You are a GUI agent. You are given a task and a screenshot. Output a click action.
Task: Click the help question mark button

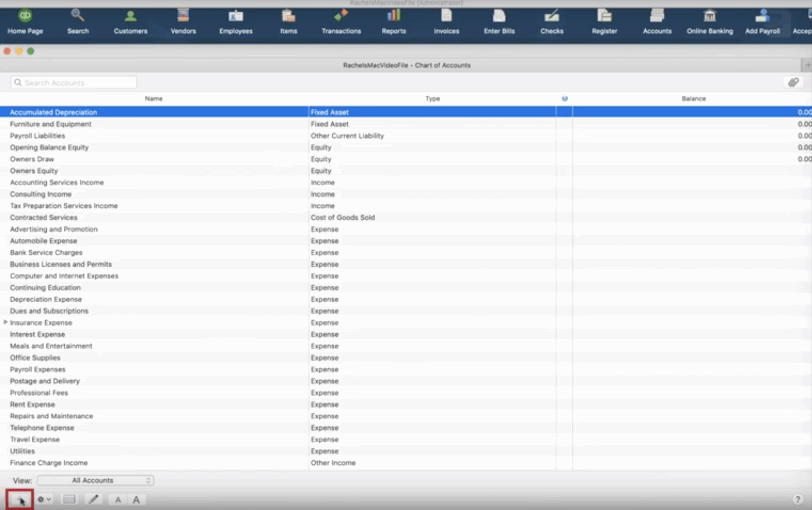[797, 499]
